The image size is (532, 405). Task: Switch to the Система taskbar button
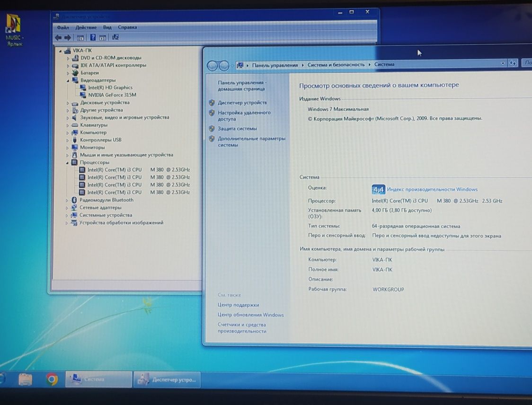tap(98, 379)
